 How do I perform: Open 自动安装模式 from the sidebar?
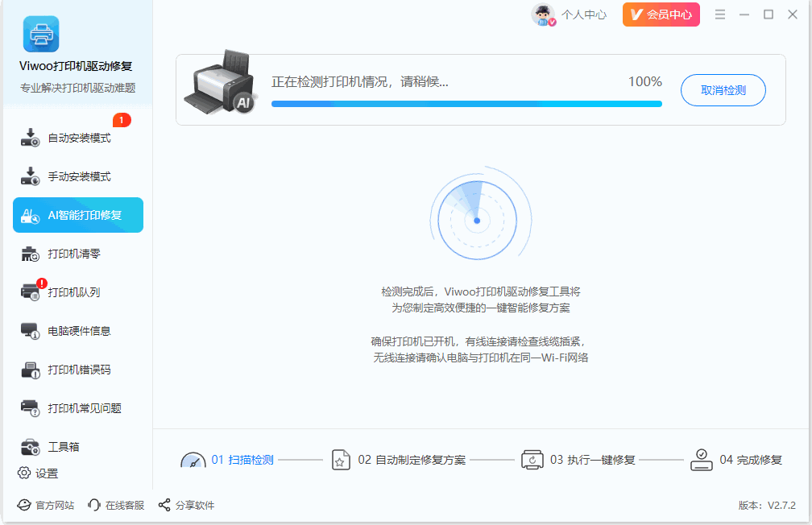point(77,138)
